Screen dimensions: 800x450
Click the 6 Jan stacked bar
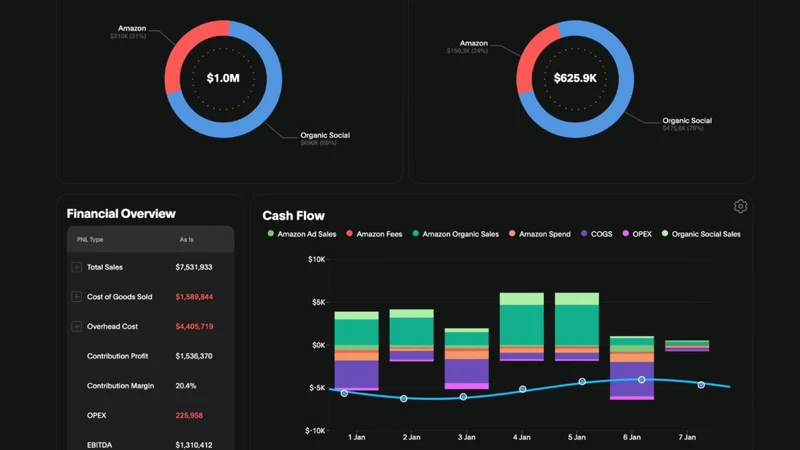click(632, 367)
